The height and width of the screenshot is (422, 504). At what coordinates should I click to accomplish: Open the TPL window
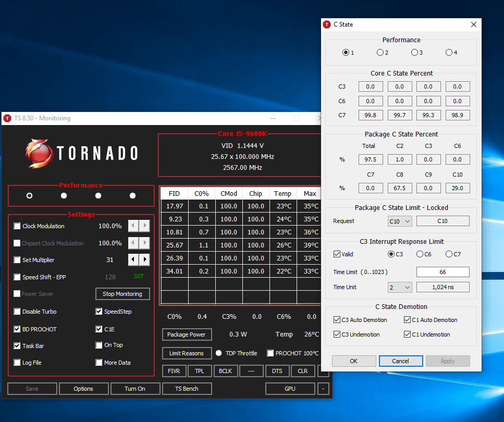coord(200,371)
